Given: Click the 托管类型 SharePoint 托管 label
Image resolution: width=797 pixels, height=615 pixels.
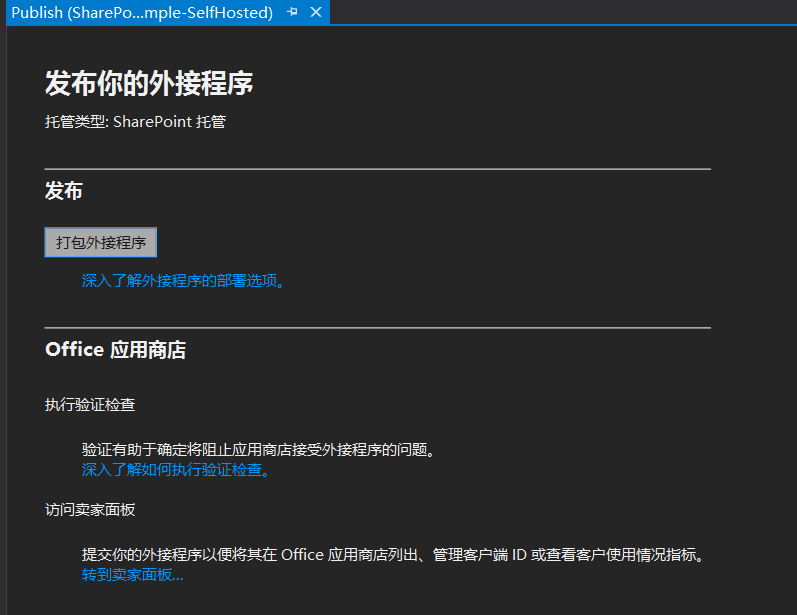Looking at the screenshot, I should tap(135, 122).
